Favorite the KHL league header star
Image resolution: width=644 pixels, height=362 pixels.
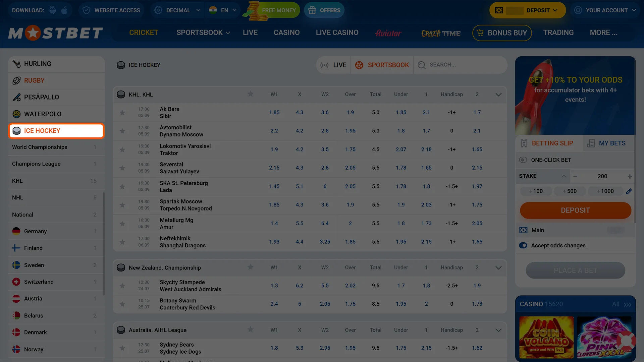(x=251, y=94)
